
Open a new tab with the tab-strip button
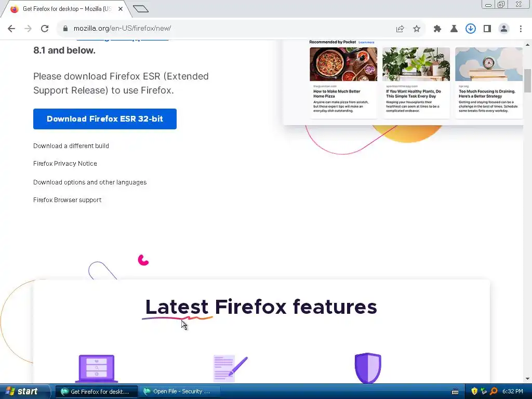pyautogui.click(x=141, y=9)
